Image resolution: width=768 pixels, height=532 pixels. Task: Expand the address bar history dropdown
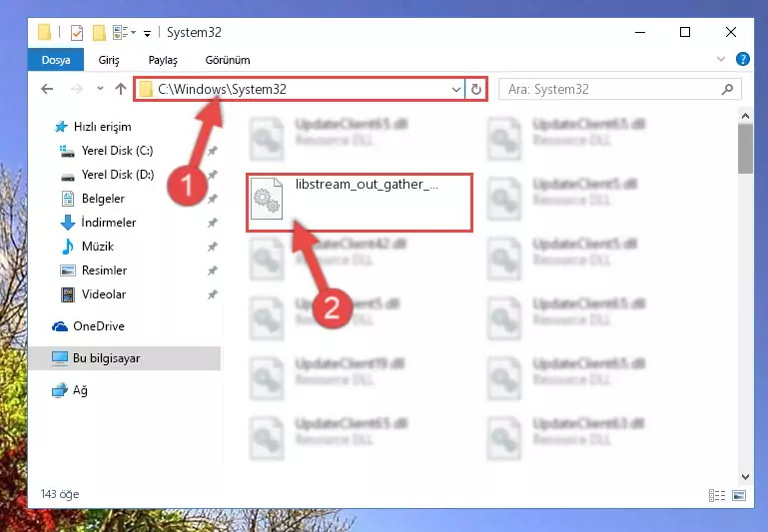[x=456, y=90]
